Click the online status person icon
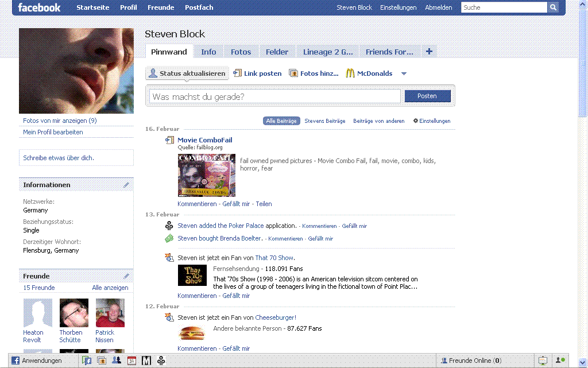This screenshot has width=588, height=368. click(560, 361)
